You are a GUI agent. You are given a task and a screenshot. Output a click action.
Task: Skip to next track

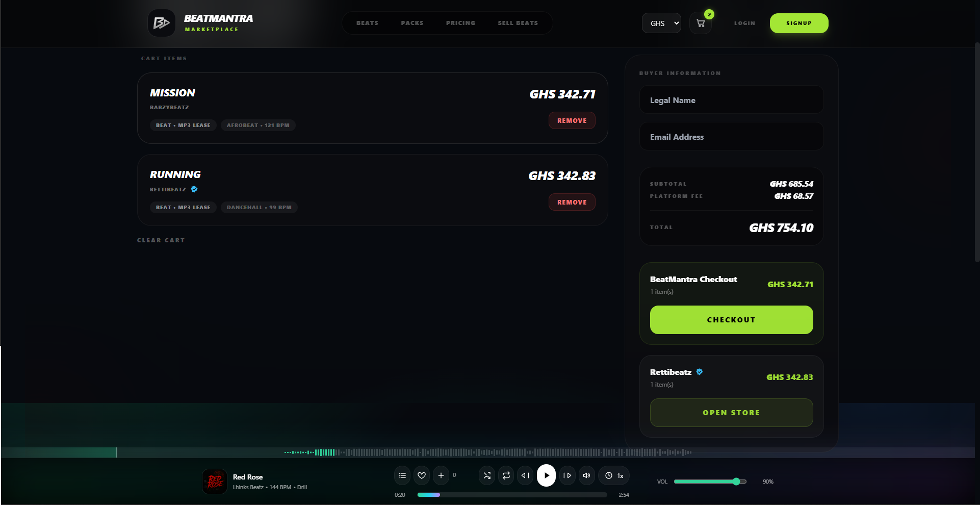point(568,475)
